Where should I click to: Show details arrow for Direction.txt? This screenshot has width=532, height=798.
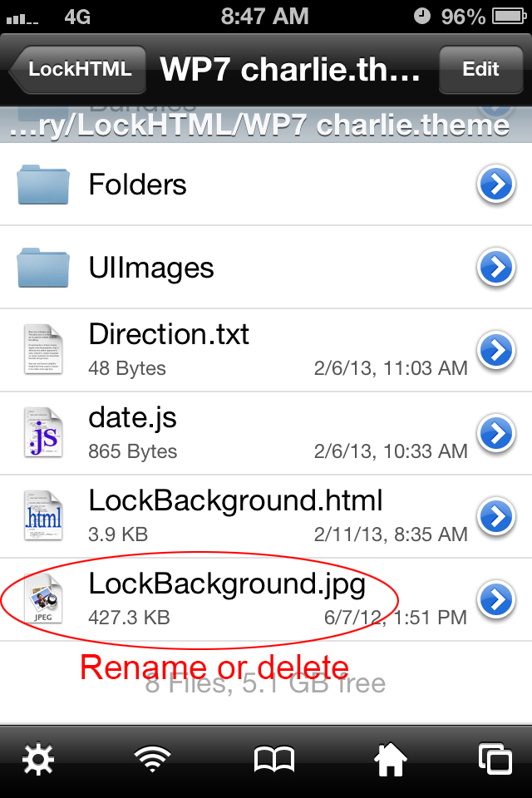point(497,350)
